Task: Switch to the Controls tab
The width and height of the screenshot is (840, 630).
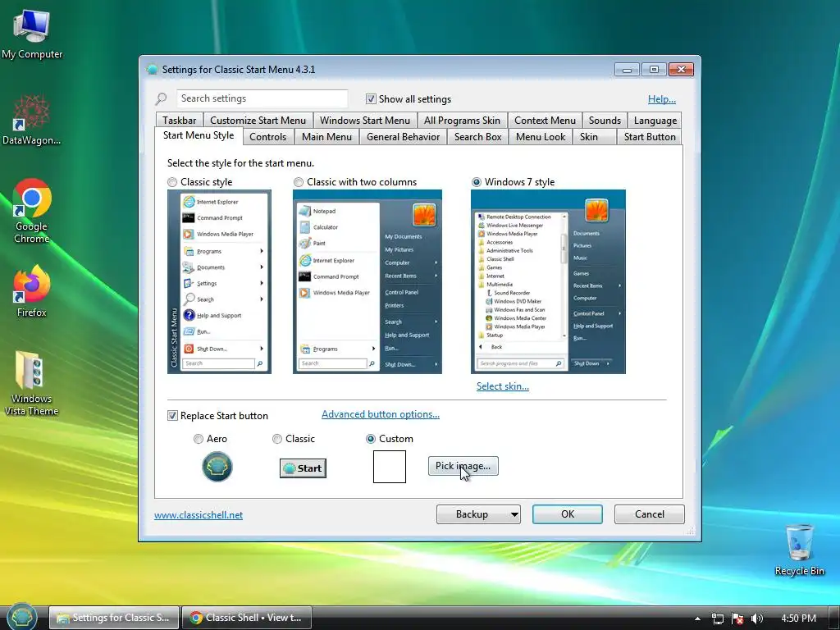Action: [268, 137]
